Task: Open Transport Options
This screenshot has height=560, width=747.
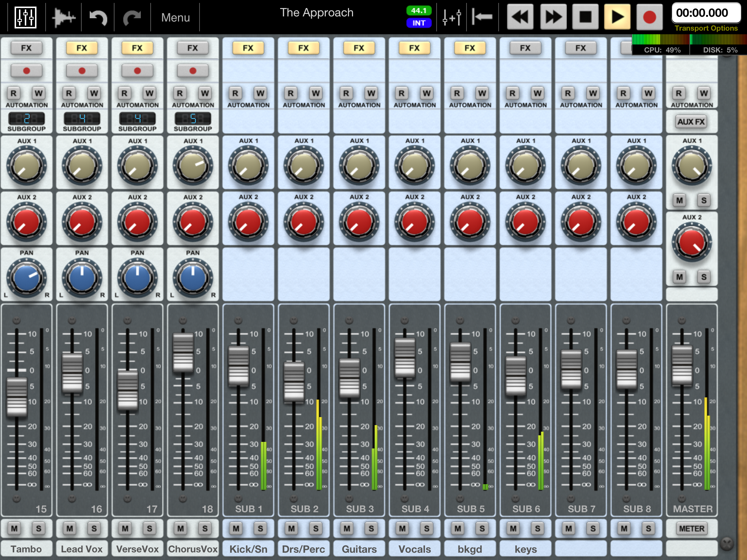Action: point(706,28)
